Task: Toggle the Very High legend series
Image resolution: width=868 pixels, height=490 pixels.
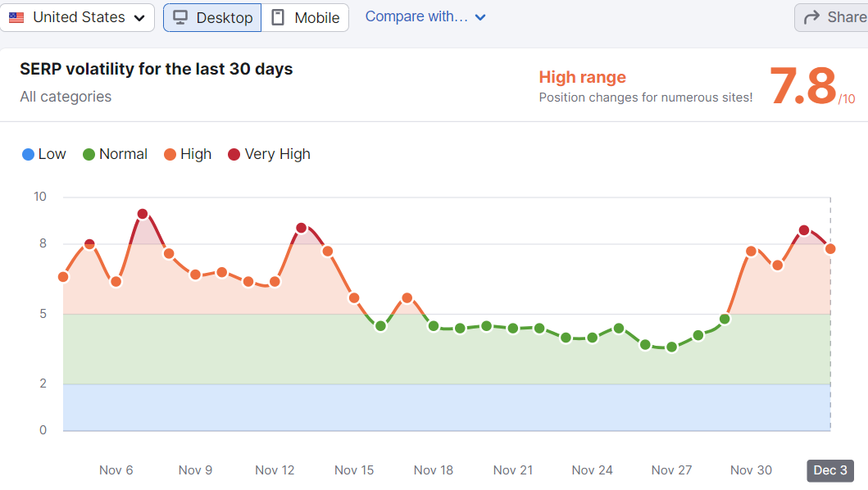Action: coord(270,154)
